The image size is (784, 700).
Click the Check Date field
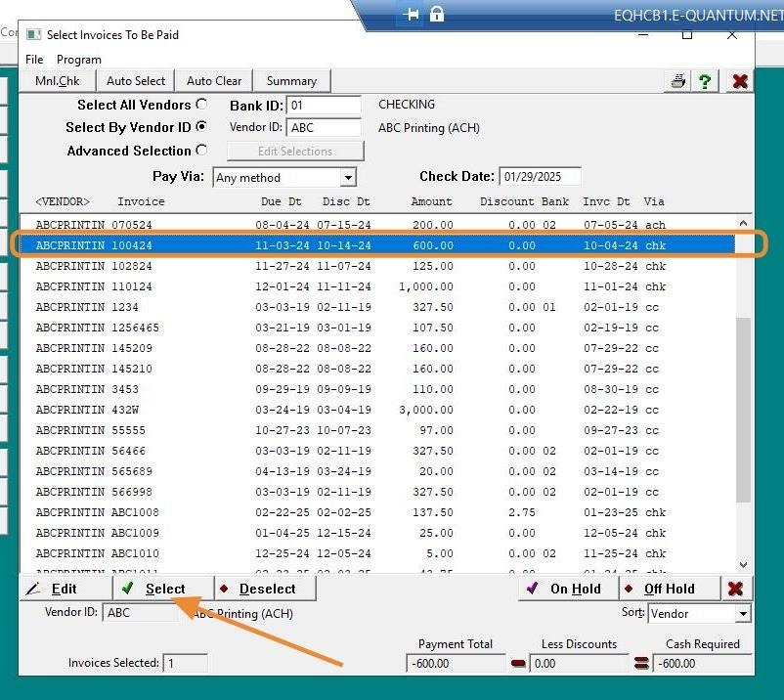540,177
